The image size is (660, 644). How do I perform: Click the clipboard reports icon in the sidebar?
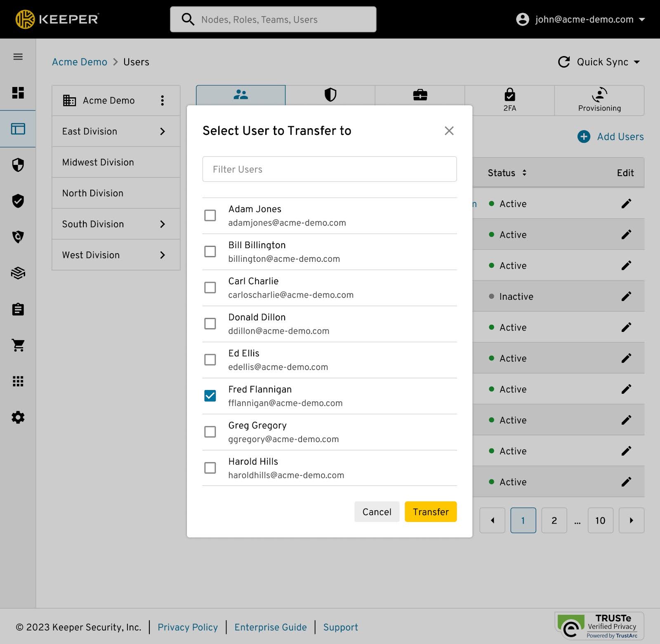click(18, 309)
